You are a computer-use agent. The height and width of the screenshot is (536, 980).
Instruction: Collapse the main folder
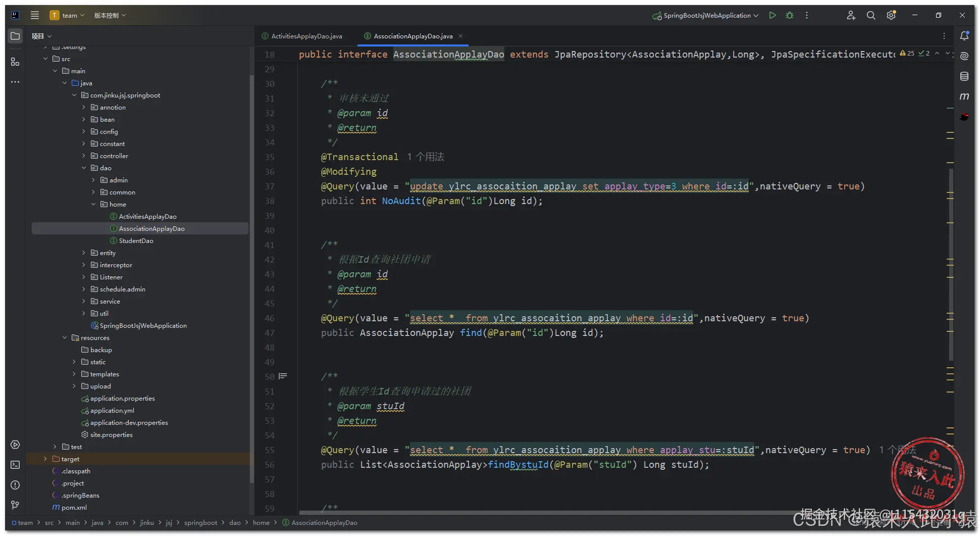(55, 71)
